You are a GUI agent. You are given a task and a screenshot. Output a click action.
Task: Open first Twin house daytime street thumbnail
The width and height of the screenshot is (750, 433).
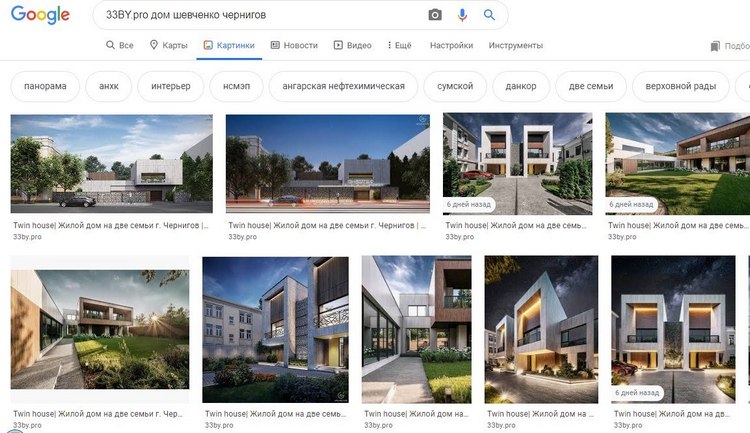pos(111,164)
